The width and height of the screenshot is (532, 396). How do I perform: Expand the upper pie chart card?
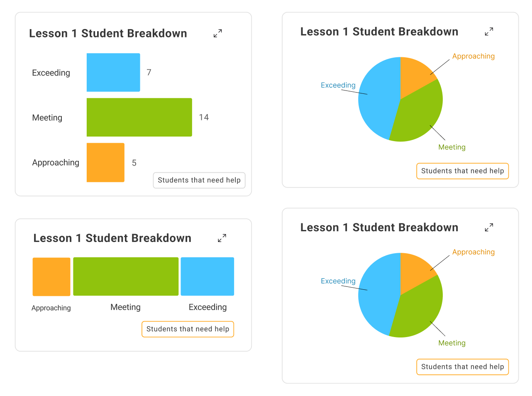point(489,32)
